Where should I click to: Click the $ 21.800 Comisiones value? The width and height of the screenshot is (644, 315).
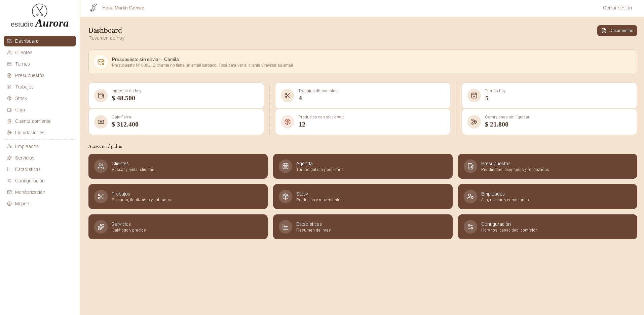pos(497,125)
